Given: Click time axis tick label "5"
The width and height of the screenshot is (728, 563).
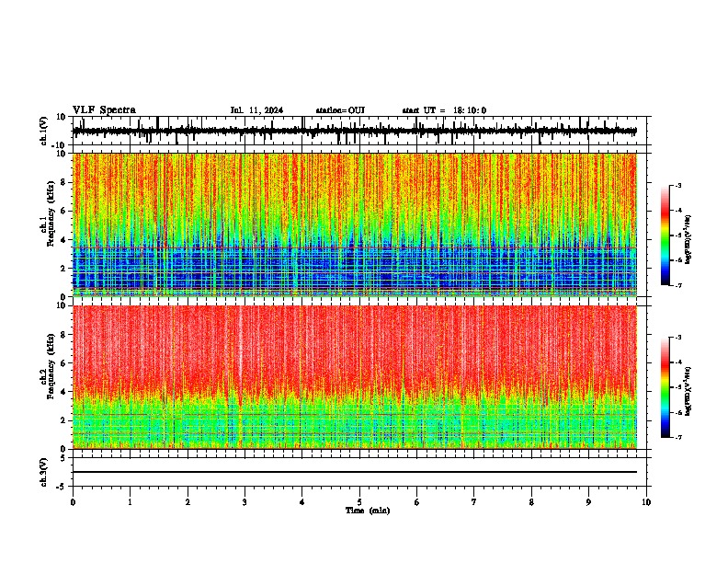Looking at the screenshot, I should tap(359, 502).
